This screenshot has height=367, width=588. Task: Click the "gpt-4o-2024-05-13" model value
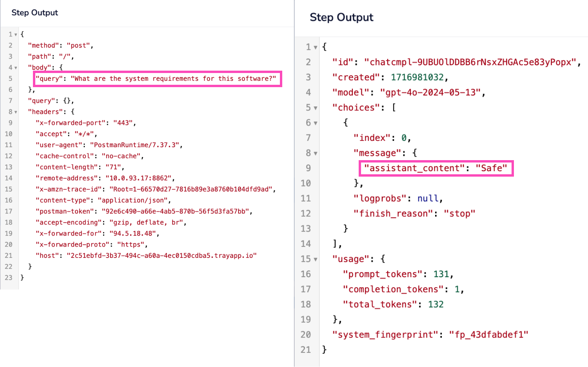pyautogui.click(x=431, y=92)
